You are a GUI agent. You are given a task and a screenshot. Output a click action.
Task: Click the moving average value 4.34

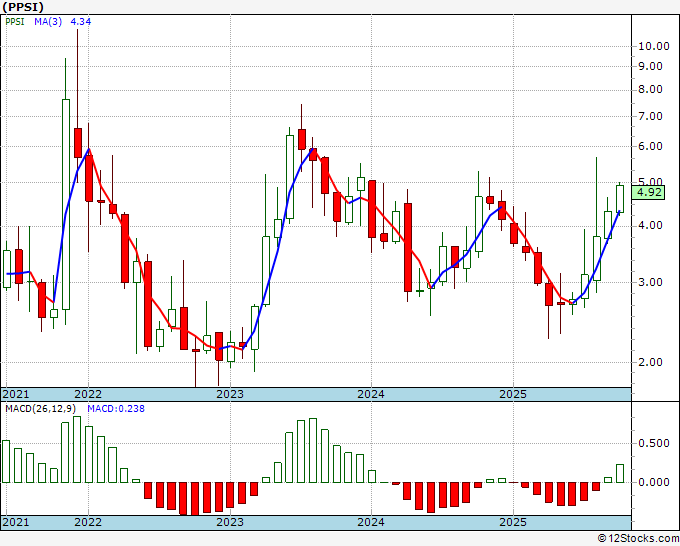click(81, 21)
